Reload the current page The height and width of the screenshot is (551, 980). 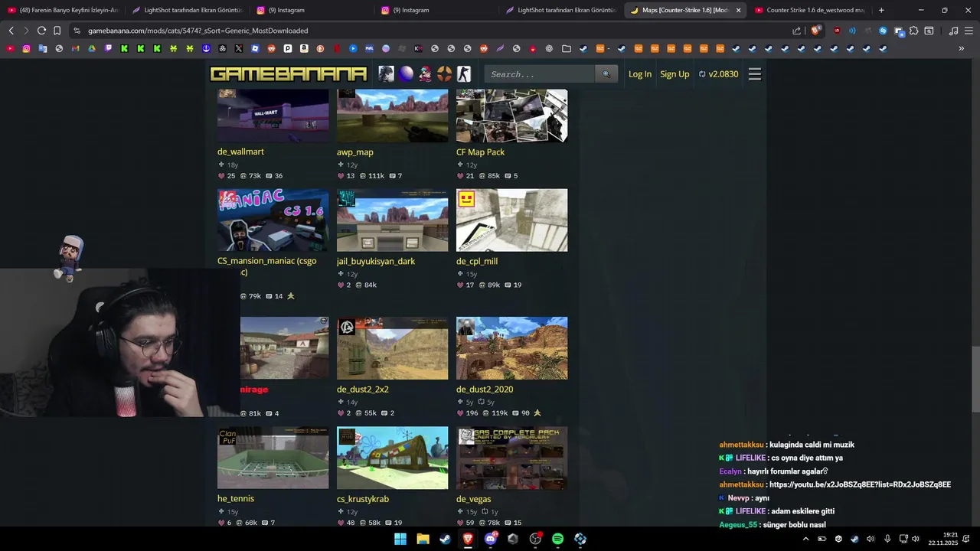41,31
